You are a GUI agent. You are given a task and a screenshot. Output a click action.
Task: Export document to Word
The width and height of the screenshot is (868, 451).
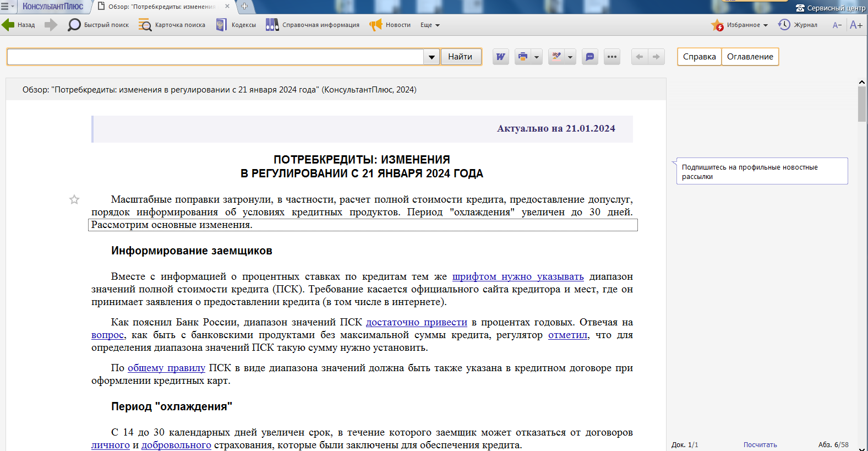tap(500, 57)
